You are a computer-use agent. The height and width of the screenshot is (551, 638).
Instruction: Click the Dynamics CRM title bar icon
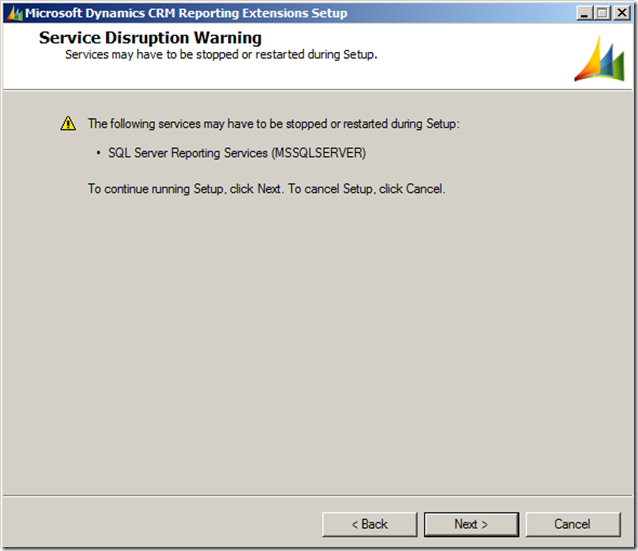click(14, 13)
